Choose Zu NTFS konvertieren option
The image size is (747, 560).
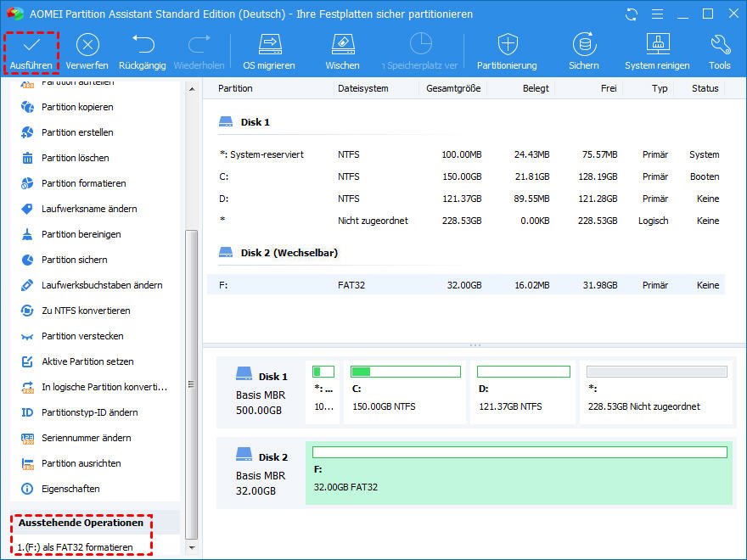[x=86, y=311]
